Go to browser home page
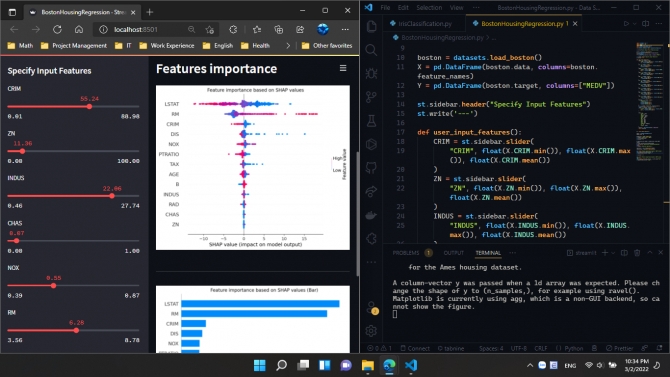The height and width of the screenshot is (377, 670). [79, 29]
